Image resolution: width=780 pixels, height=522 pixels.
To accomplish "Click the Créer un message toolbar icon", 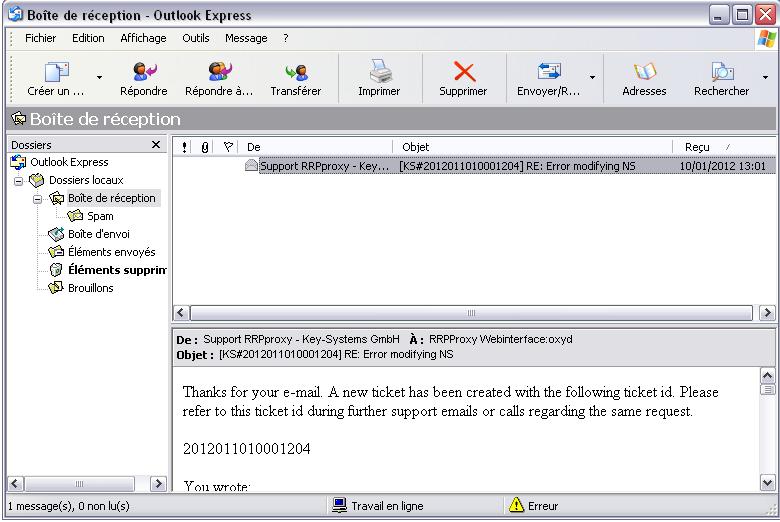I will [x=57, y=72].
